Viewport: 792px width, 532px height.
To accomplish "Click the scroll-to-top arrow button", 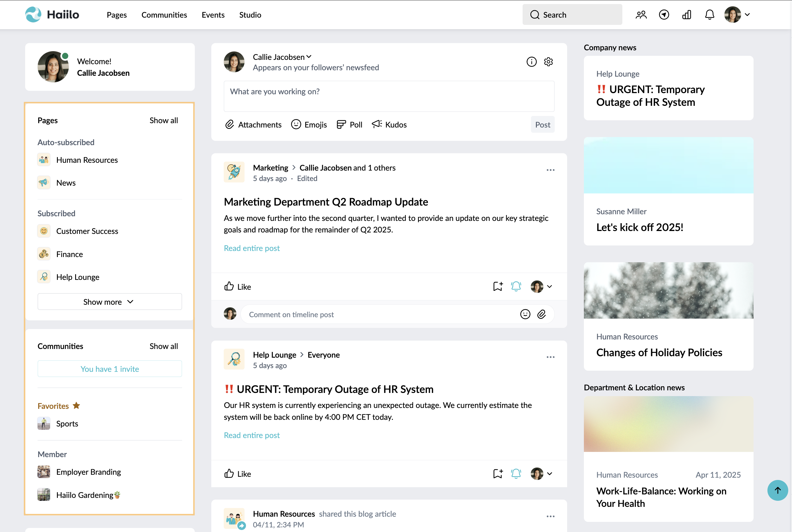I will [778, 490].
